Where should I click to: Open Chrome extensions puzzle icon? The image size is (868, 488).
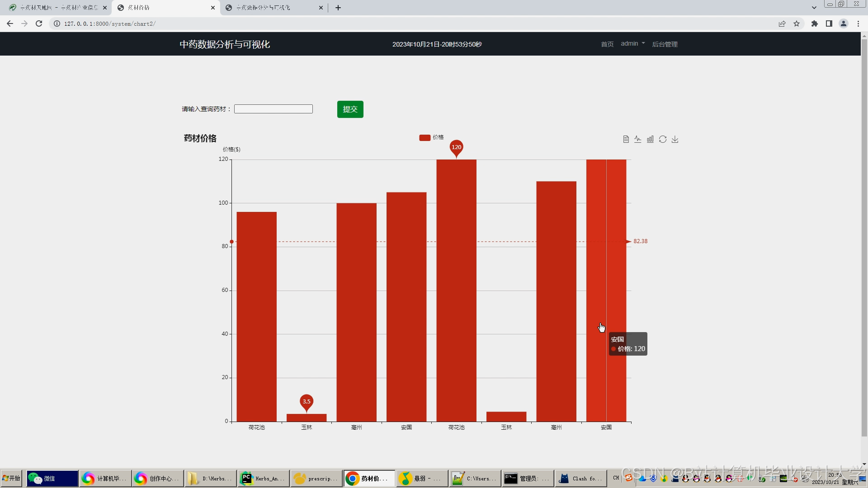click(815, 23)
